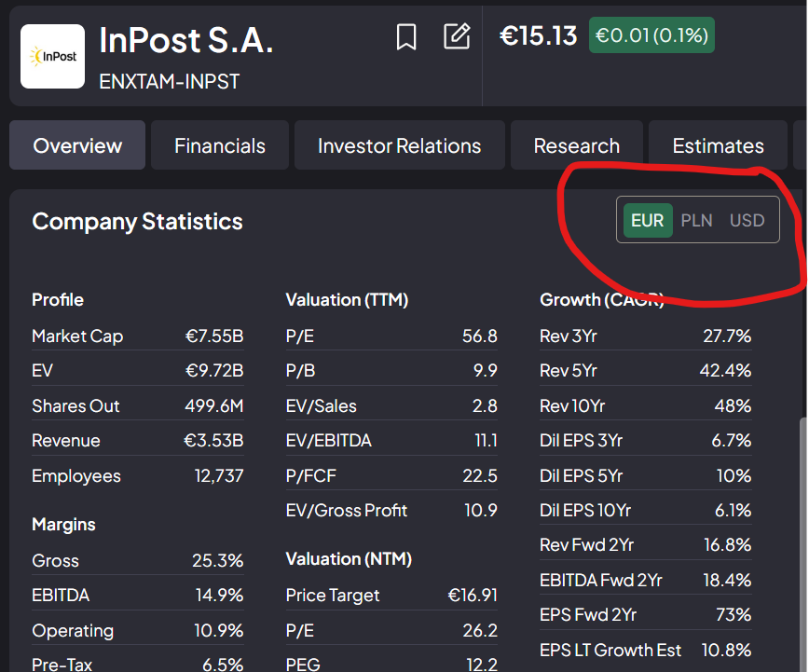The image size is (809, 672).
Task: Click the Valuation (NTM) section heading
Action: click(x=349, y=559)
